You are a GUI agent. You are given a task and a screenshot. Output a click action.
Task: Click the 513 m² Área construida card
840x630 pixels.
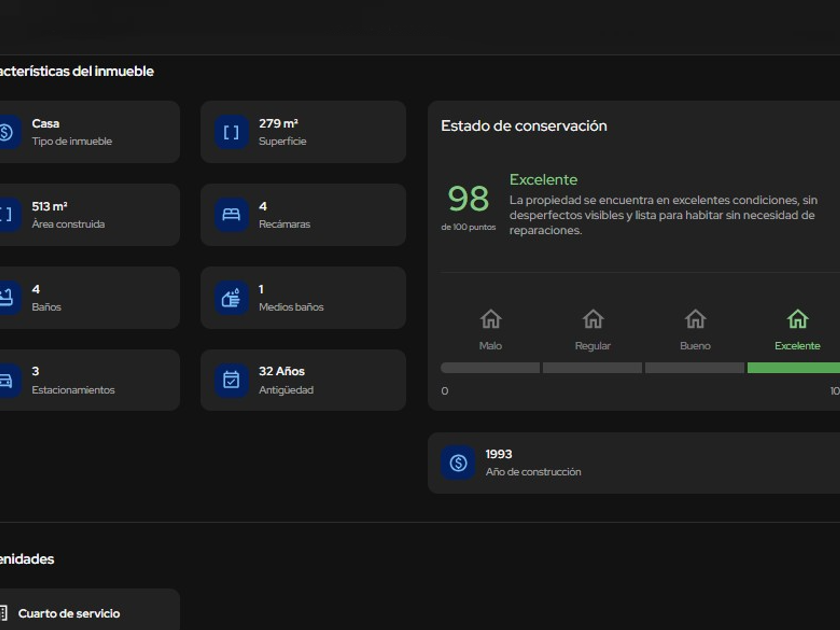(88, 215)
